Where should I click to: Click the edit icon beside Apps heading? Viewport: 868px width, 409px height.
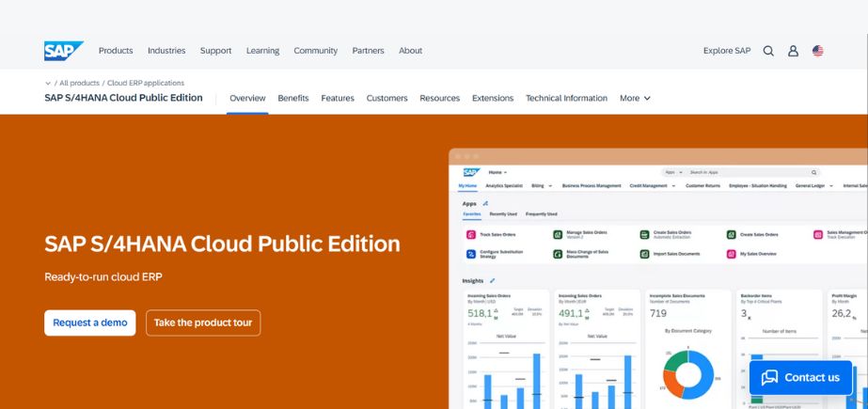pyautogui.click(x=485, y=204)
